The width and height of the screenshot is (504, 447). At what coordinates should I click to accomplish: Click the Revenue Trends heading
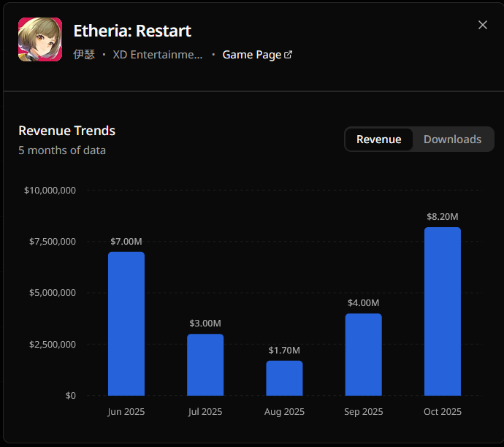(x=66, y=131)
